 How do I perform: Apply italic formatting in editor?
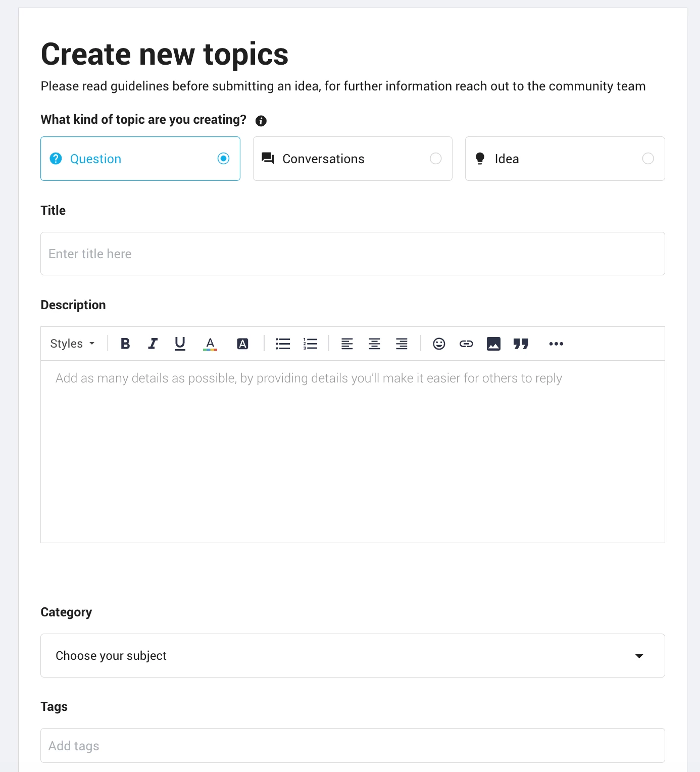tap(153, 344)
